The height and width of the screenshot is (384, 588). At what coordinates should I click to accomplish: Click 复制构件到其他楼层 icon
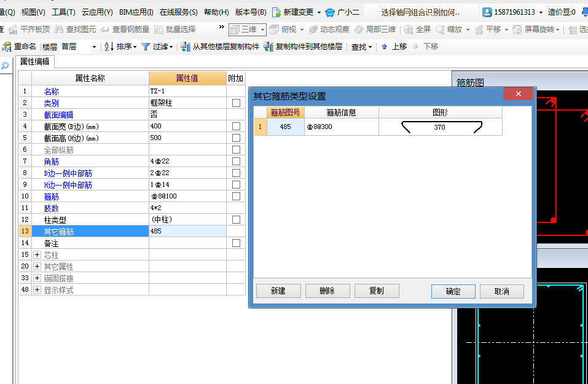click(x=269, y=47)
